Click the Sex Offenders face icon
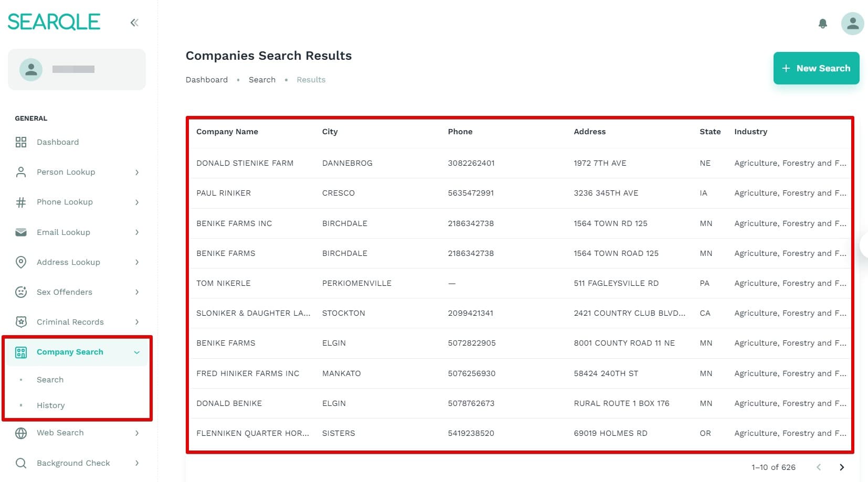The width and height of the screenshot is (868, 482). pyautogui.click(x=21, y=292)
